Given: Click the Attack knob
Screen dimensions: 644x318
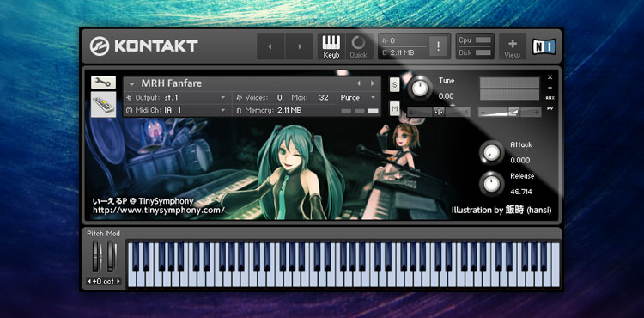Looking at the screenshot, I should (x=491, y=153).
